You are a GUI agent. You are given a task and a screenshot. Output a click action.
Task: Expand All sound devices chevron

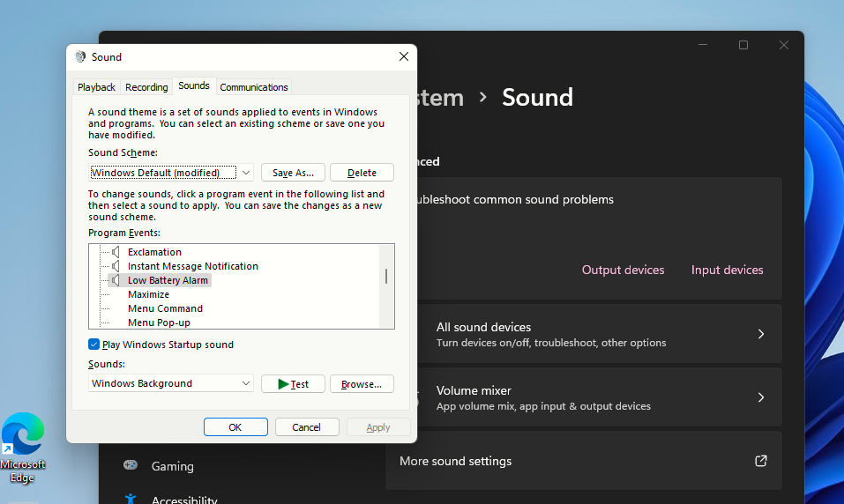click(760, 334)
